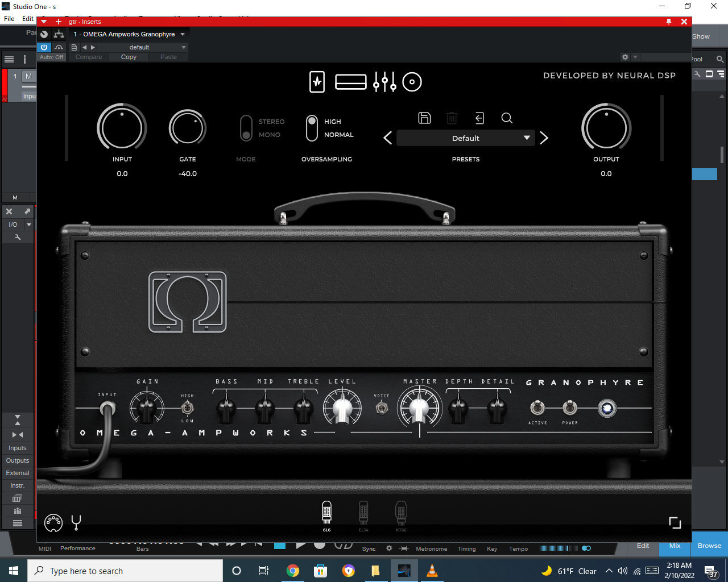
Task: Click the preset search magnifier icon
Action: (507, 118)
